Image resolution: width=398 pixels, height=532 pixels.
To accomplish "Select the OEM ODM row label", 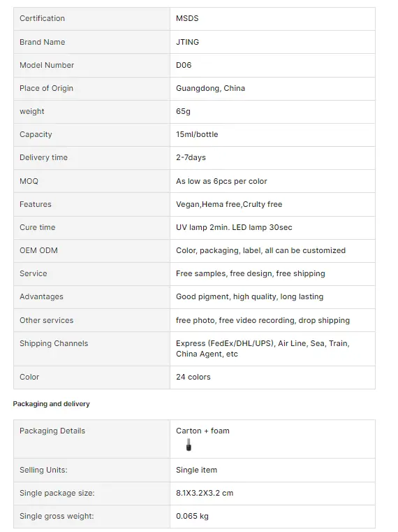I will click(x=38, y=250).
